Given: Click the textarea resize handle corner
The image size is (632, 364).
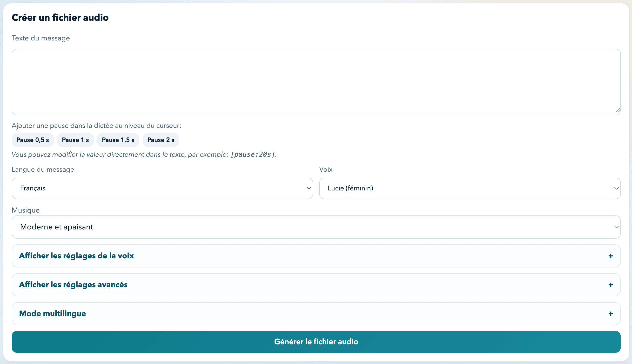Looking at the screenshot, I should click(x=618, y=110).
